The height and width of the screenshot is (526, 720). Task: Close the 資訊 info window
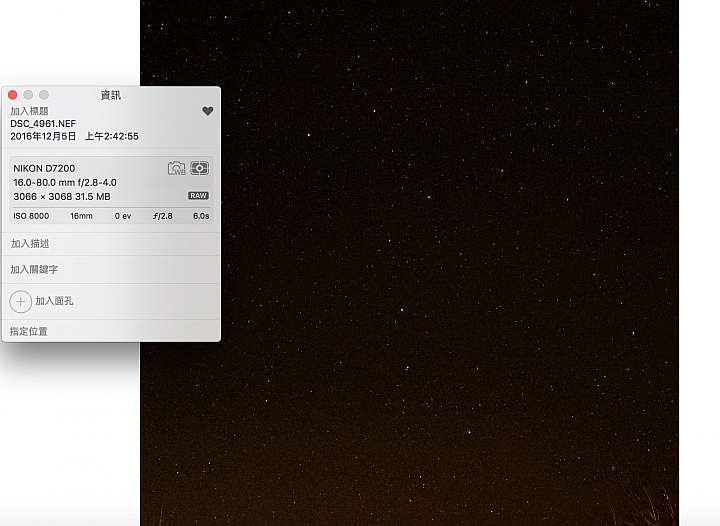point(12,95)
